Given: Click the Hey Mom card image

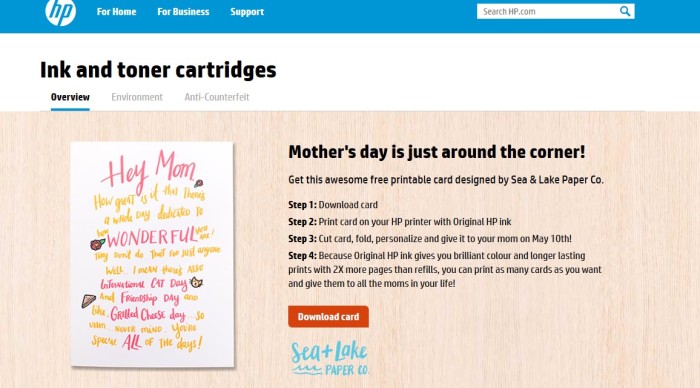Looking at the screenshot, I should point(152,255).
